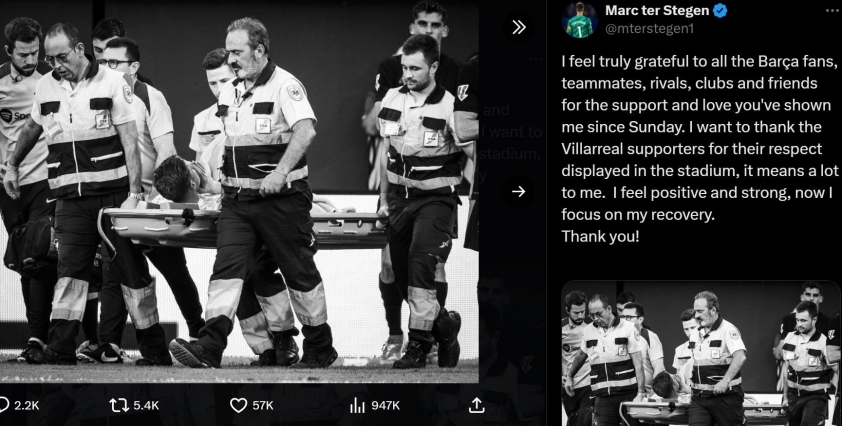Click the 57K likes count

(x=263, y=406)
